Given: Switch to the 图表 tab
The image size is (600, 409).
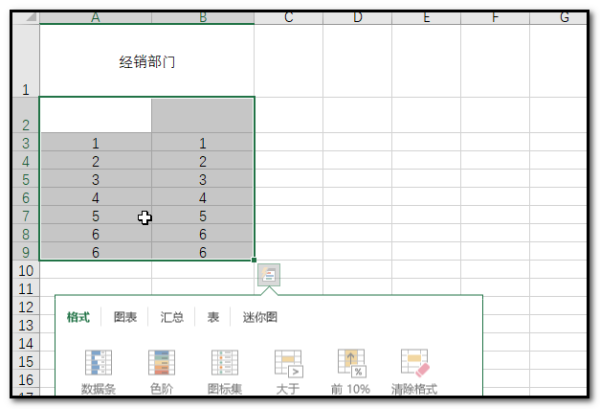Looking at the screenshot, I should coord(125,317).
